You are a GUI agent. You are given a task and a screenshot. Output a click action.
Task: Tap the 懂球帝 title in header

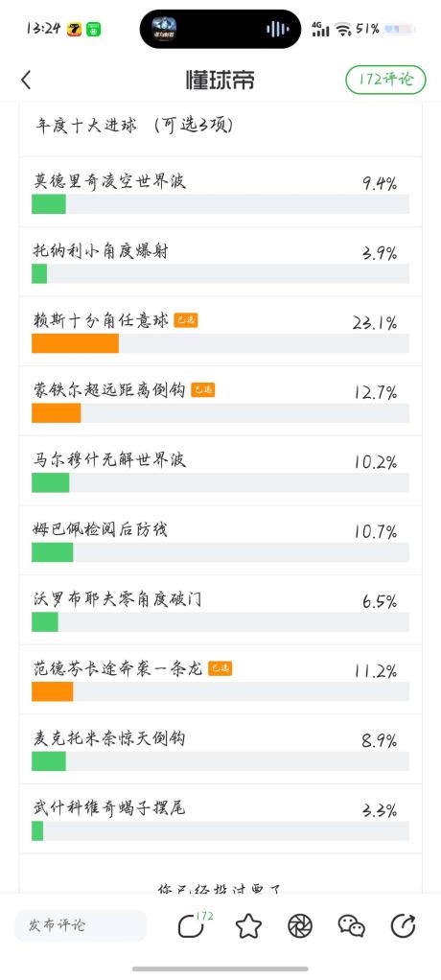220,80
